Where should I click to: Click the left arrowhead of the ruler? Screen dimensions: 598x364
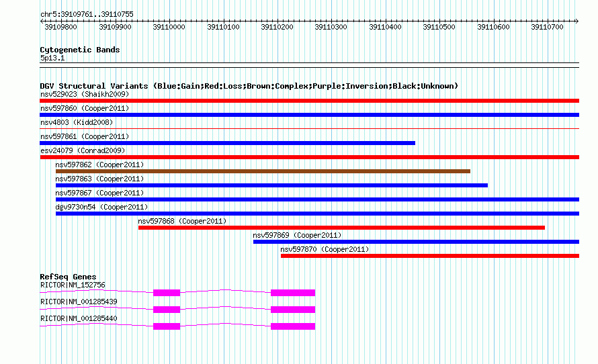42,21
